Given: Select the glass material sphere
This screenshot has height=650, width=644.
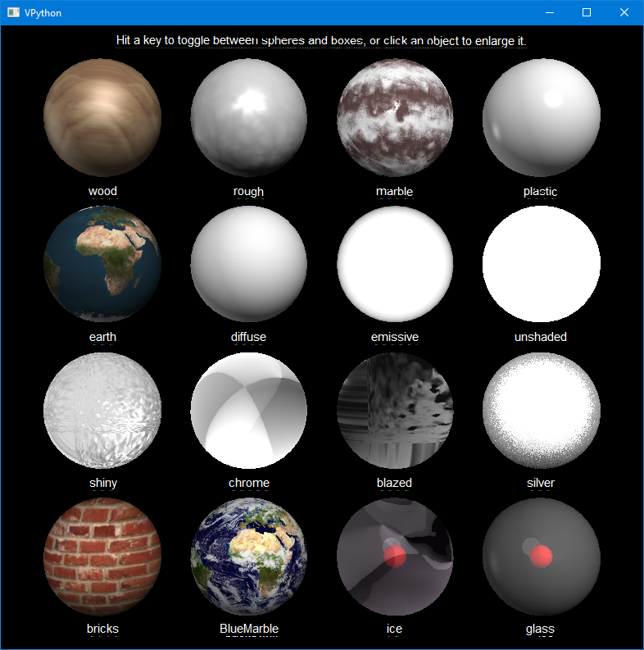Looking at the screenshot, I should click(542, 557).
